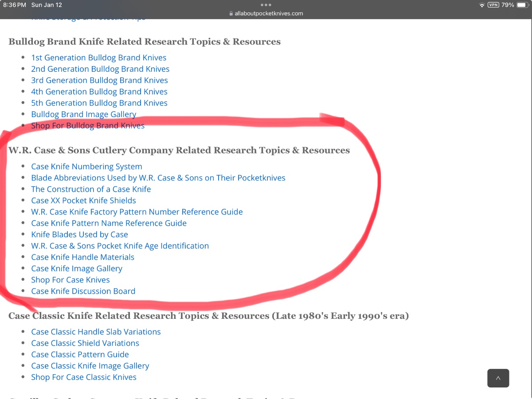Open Case Knife Pattern Name Reference Guide

point(109,223)
